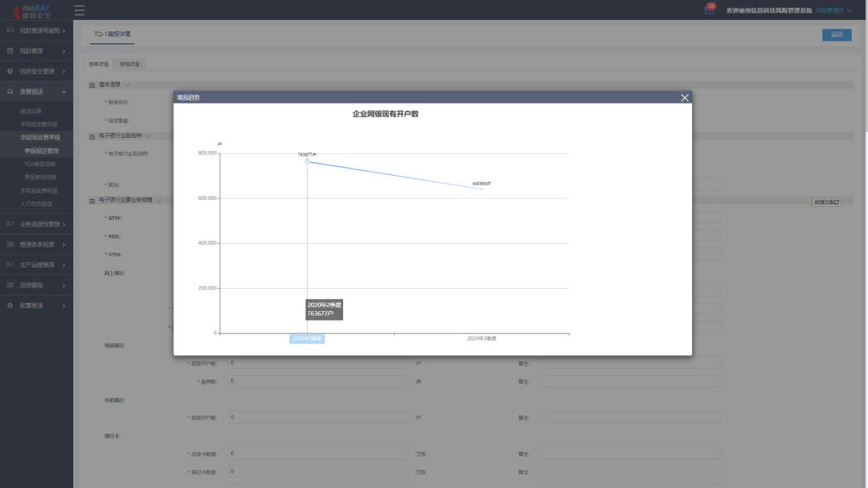Screen dimensions: 868x488
Task: Select the 非现场监管月报 sidebar item
Action: click(x=39, y=124)
